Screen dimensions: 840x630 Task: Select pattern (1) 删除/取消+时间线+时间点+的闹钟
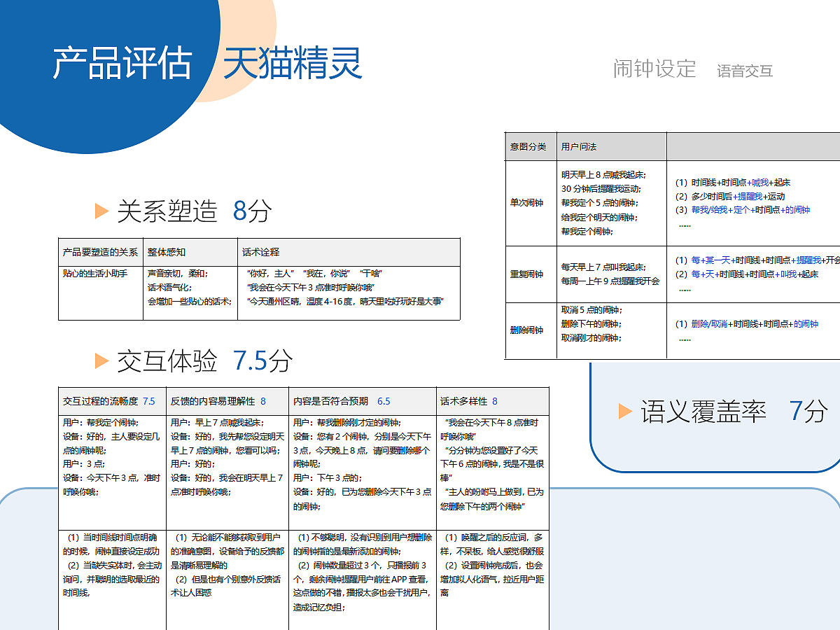tap(747, 323)
